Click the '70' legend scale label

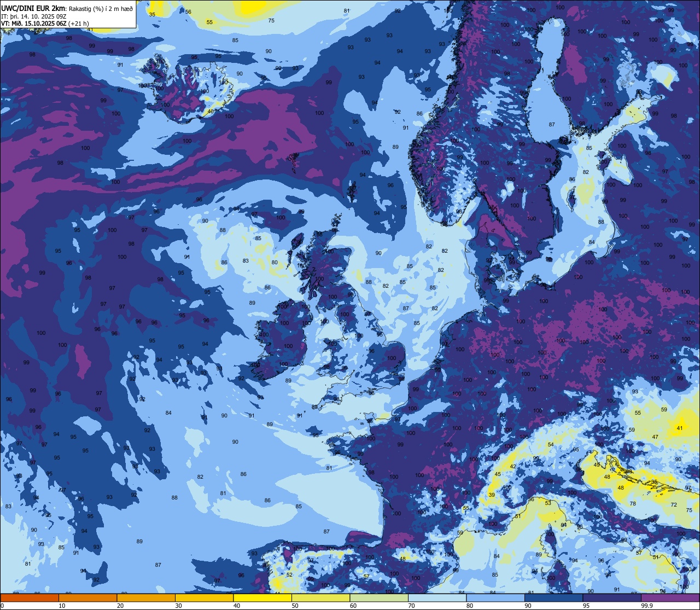[411, 606]
